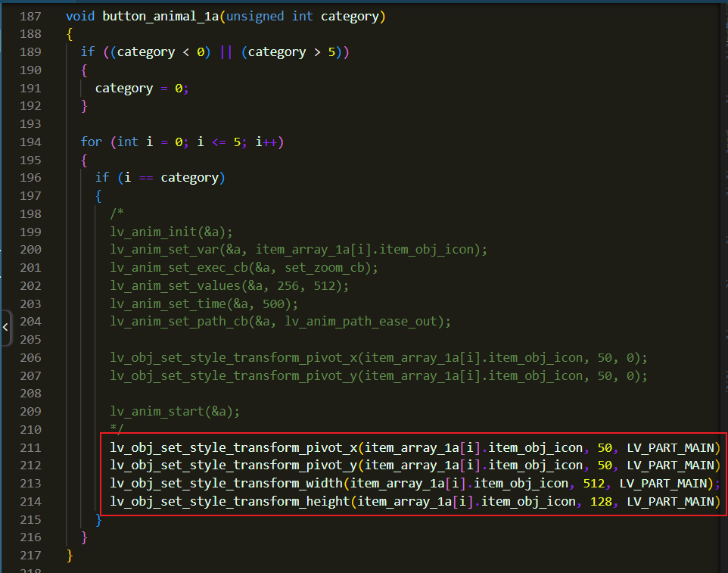Click commented lv_anim_set_values line
The height and width of the screenshot is (573, 728).
coord(229,286)
